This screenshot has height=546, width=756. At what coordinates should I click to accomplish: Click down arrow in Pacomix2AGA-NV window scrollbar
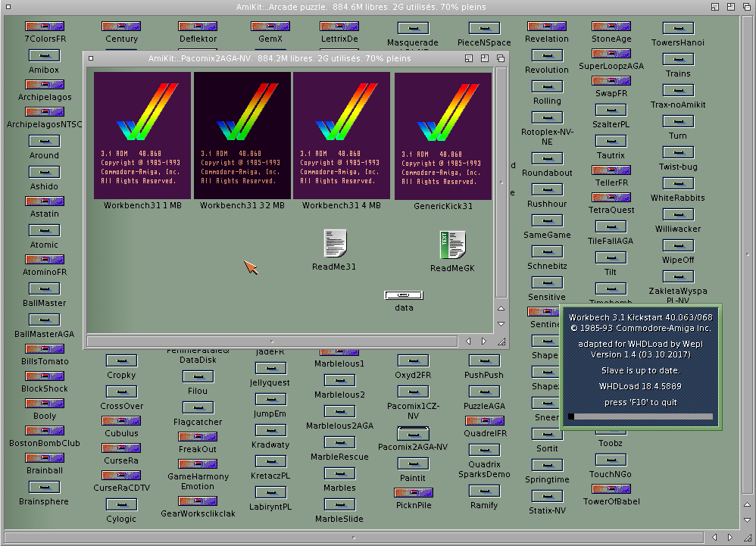(501, 324)
